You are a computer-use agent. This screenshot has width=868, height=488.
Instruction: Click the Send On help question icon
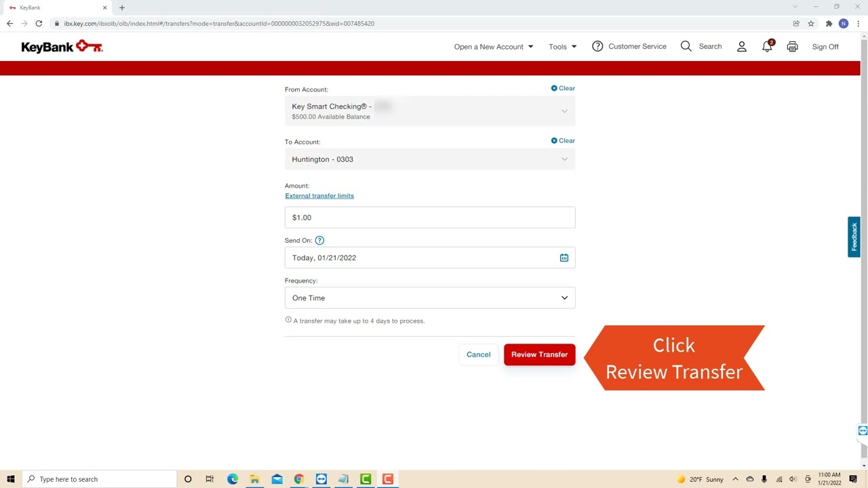point(319,240)
